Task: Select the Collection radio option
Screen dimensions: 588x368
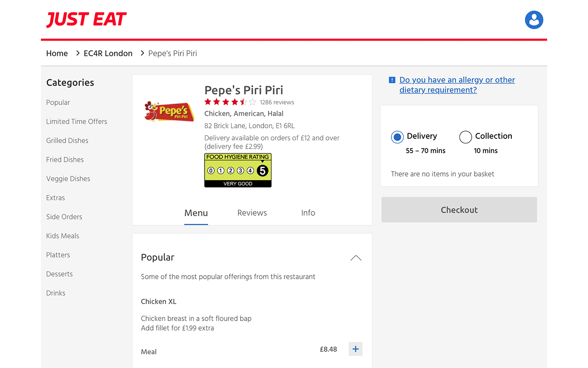Action: point(465,137)
